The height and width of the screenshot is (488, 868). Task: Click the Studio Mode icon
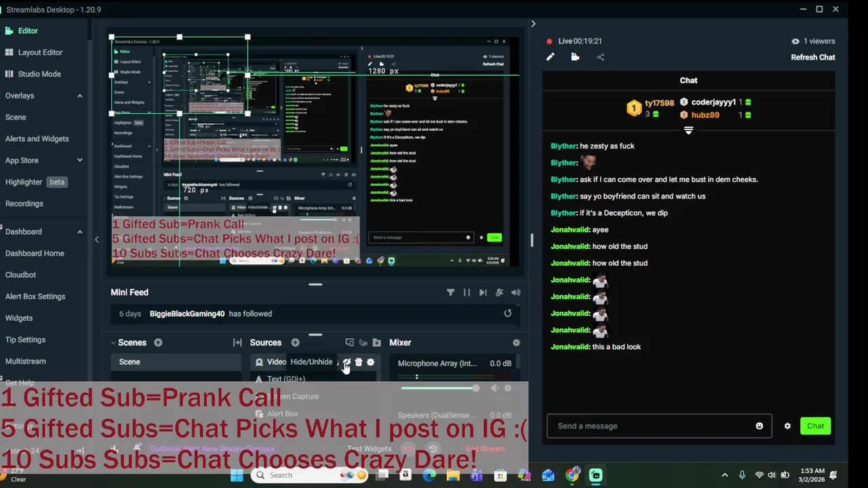(8, 74)
